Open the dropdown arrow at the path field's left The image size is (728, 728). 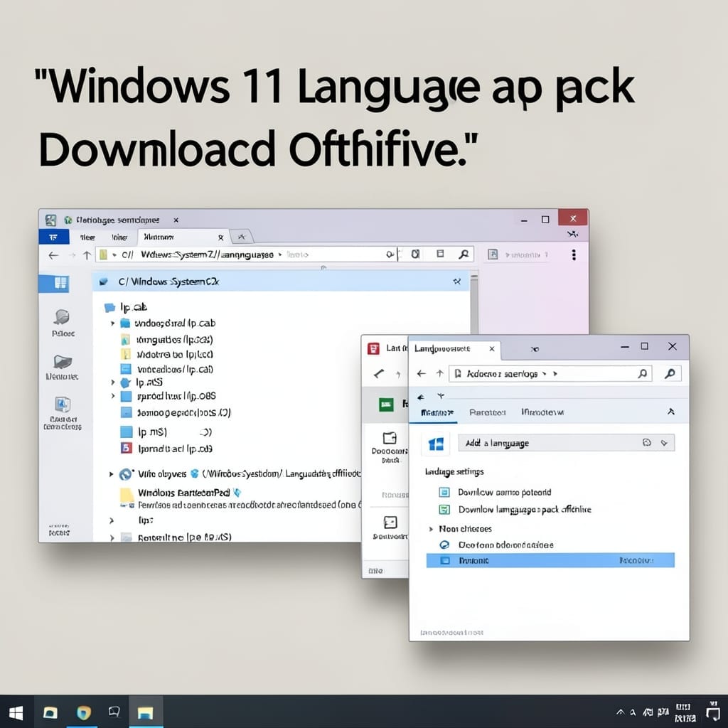[x=114, y=255]
